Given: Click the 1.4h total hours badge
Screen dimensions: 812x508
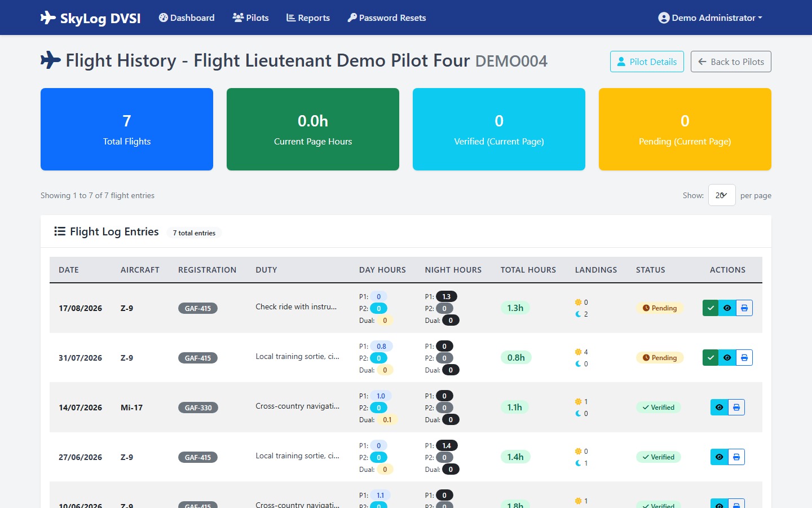Looking at the screenshot, I should click(515, 457).
